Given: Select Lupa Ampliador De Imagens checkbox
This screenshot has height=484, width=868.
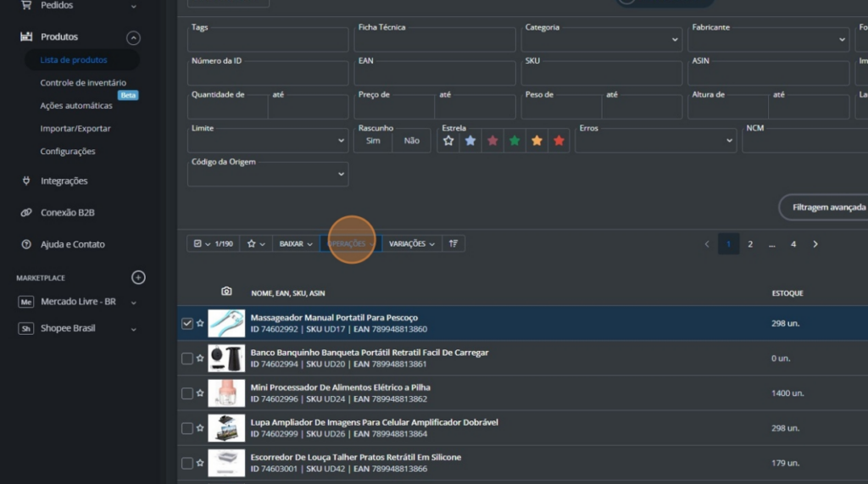Looking at the screenshot, I should pos(187,428).
